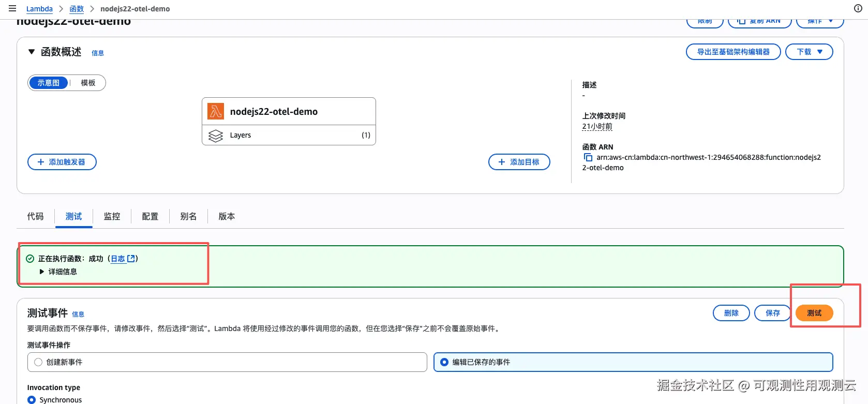Screen dimensions: 868x404
Task: Click the 21小时前 last modified time
Action: pyautogui.click(x=597, y=126)
